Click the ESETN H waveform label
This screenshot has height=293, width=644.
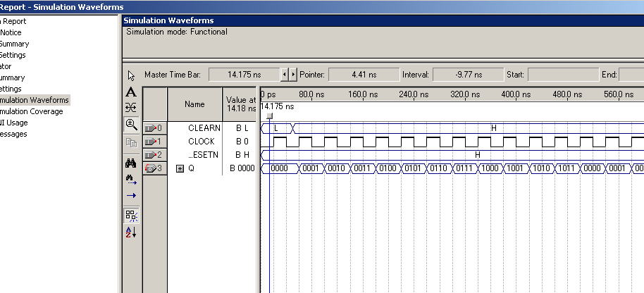[477, 155]
